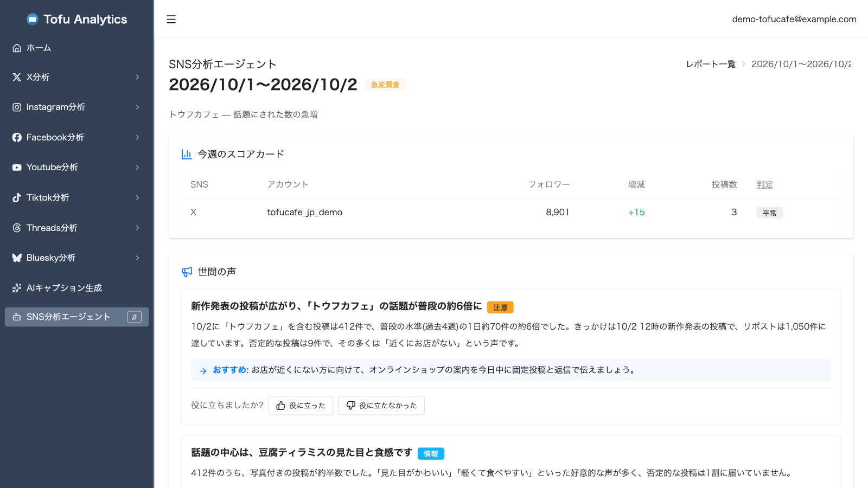
Task: Go to ホーム in the sidebar
Action: click(x=77, y=48)
